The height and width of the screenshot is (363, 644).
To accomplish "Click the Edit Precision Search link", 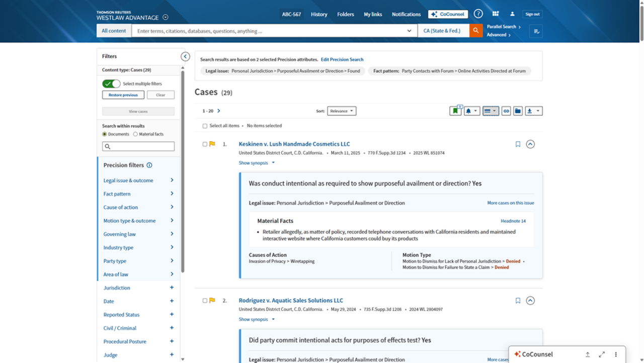I will tap(342, 59).
